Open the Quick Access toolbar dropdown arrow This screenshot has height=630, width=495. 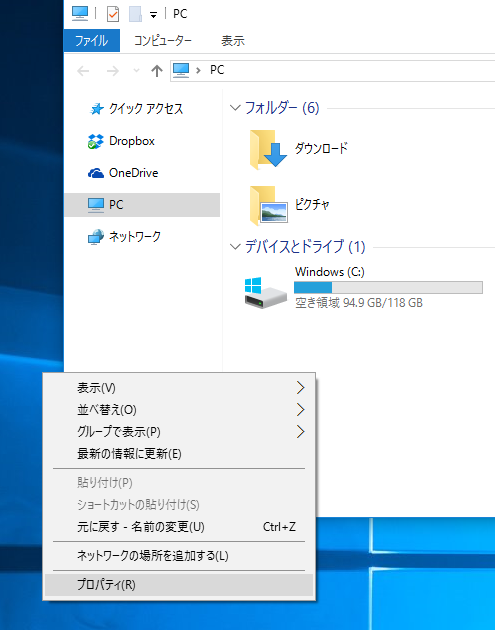(x=153, y=15)
